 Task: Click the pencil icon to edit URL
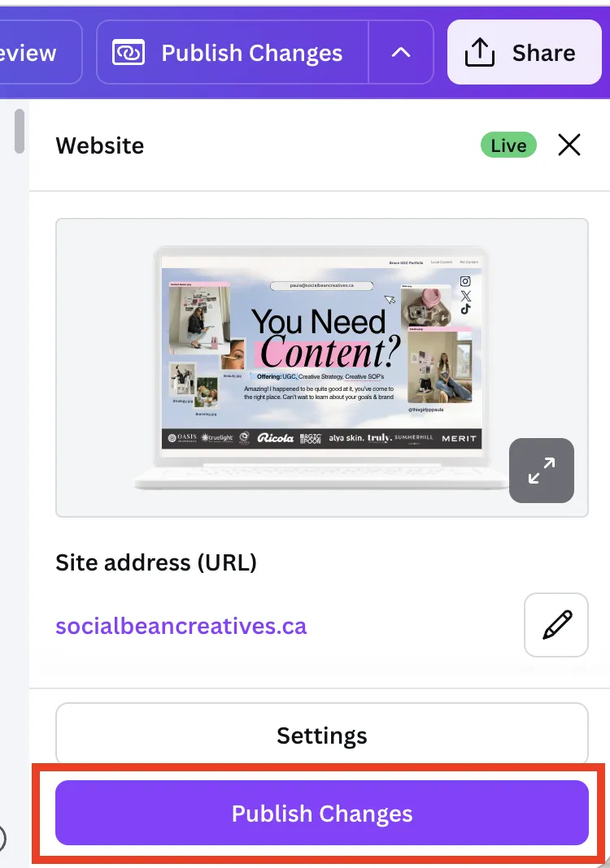coord(556,625)
